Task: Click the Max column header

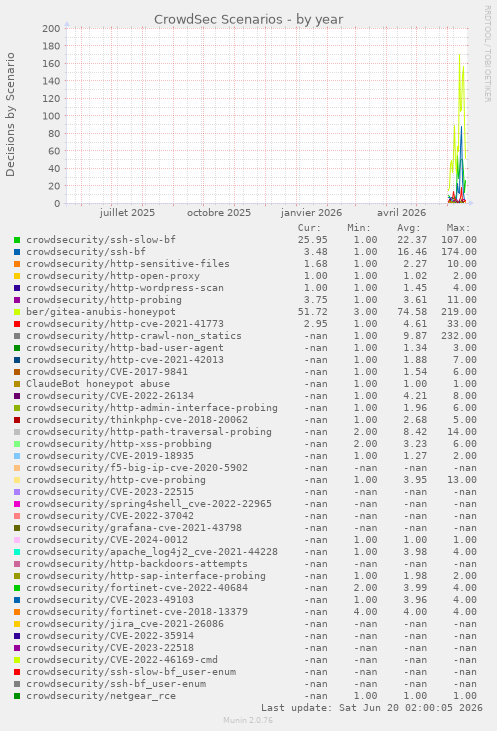Action: click(458, 228)
